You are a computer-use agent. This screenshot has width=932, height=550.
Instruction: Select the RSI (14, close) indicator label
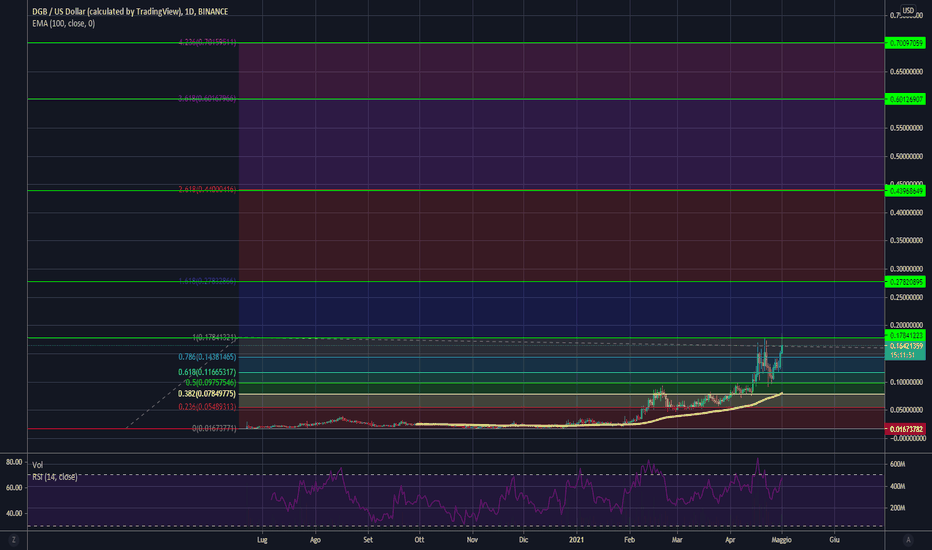pyautogui.click(x=55, y=477)
